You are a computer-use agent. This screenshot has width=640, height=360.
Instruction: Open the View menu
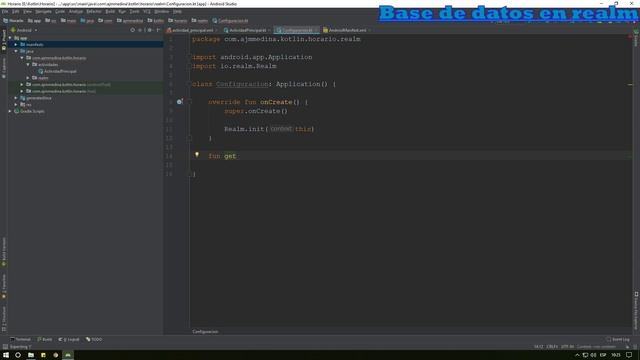(x=27, y=11)
